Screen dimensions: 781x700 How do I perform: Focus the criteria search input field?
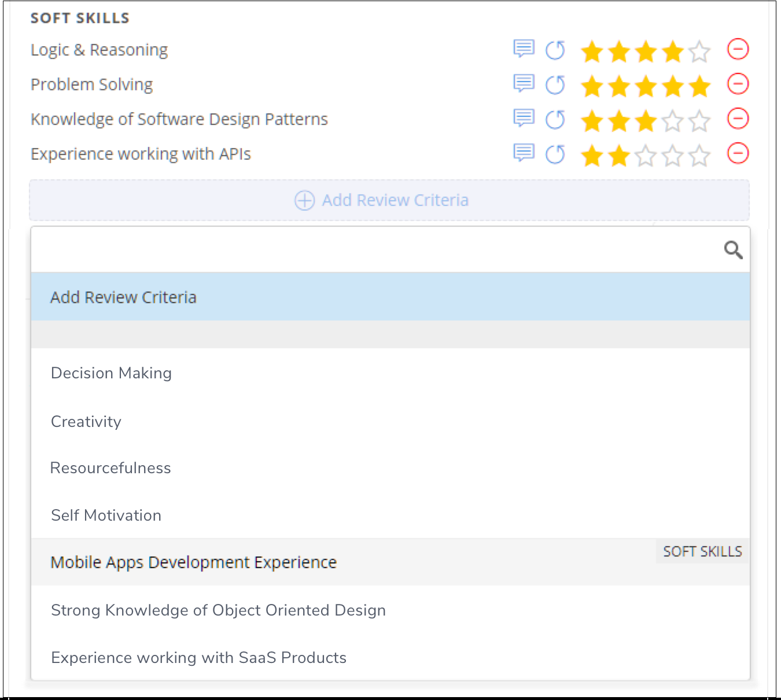(370, 250)
